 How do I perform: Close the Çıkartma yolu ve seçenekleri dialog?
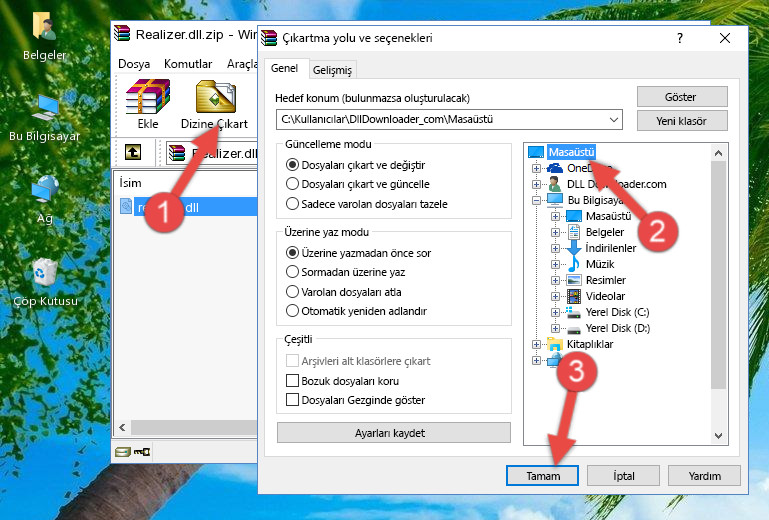click(x=724, y=38)
